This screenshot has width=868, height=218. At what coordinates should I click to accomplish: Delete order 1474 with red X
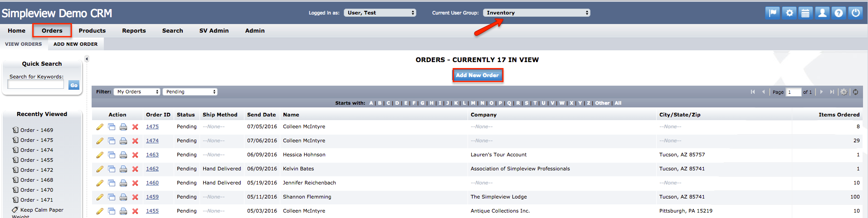coord(135,141)
